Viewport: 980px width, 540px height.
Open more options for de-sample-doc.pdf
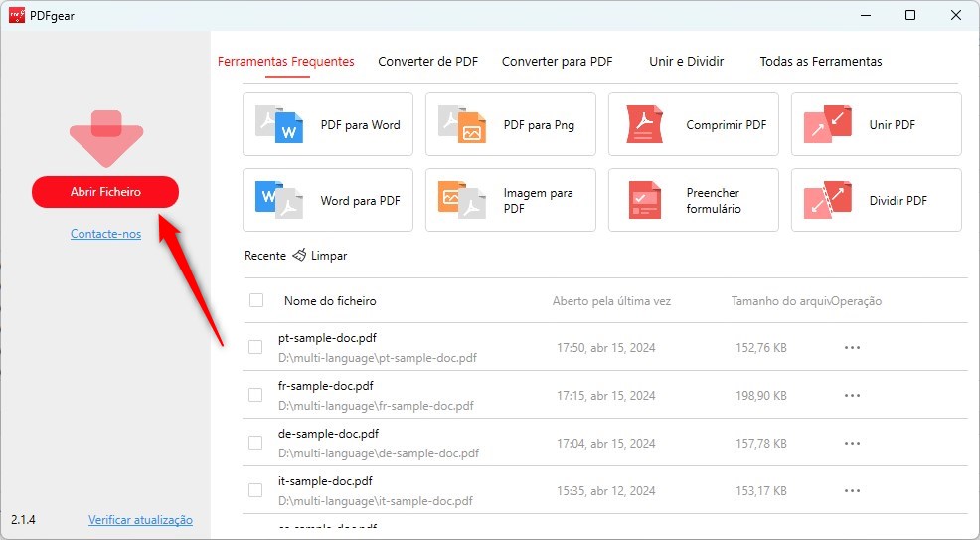[852, 443]
